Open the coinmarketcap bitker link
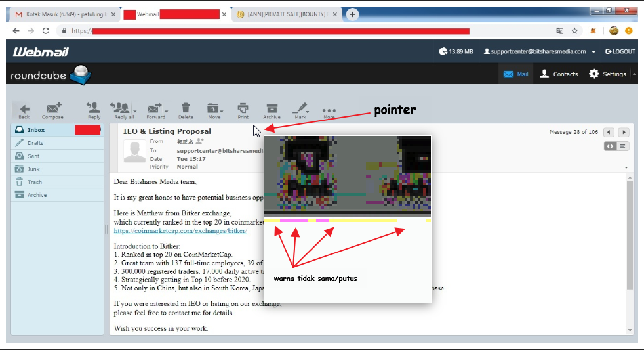This screenshot has width=644, height=350. 180,230
